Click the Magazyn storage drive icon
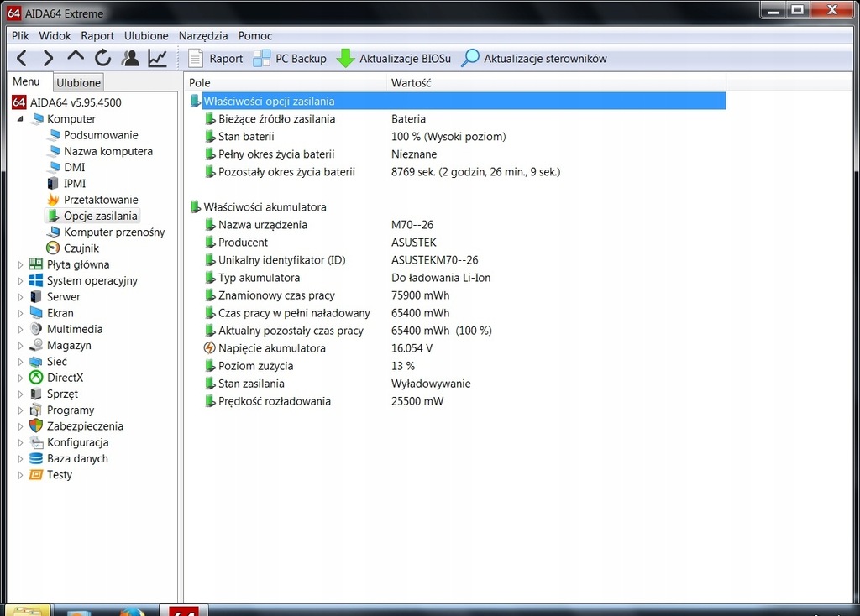This screenshot has width=860, height=616. (x=35, y=345)
